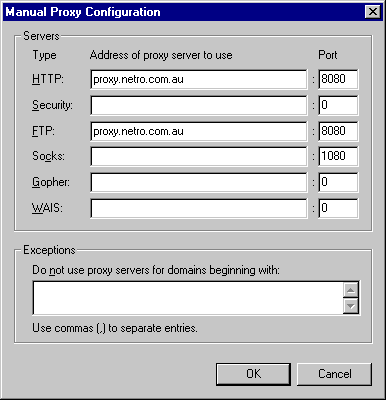Image resolution: width=386 pixels, height=400 pixels.
Task: Select the Security port field
Action: 338,105
